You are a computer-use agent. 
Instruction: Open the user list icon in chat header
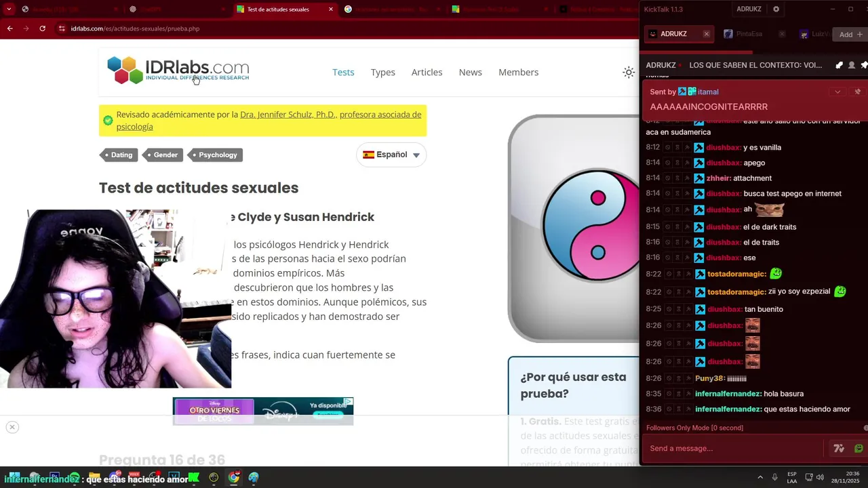[x=852, y=65]
